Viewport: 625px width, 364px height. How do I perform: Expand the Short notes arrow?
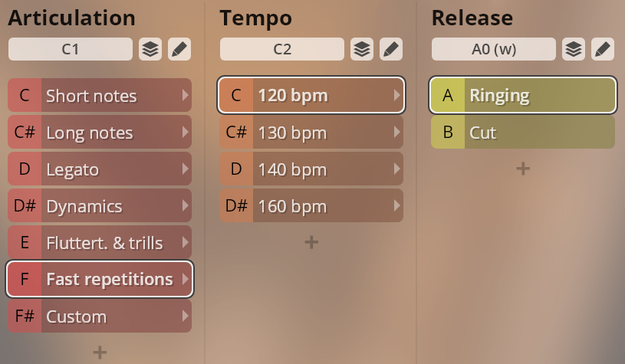[x=185, y=95]
